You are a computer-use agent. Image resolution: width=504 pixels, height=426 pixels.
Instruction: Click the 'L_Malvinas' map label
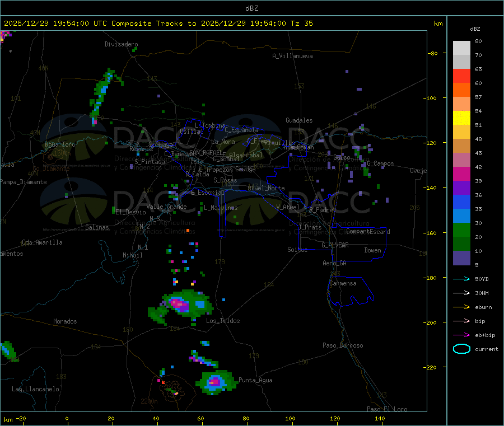pos(221,208)
